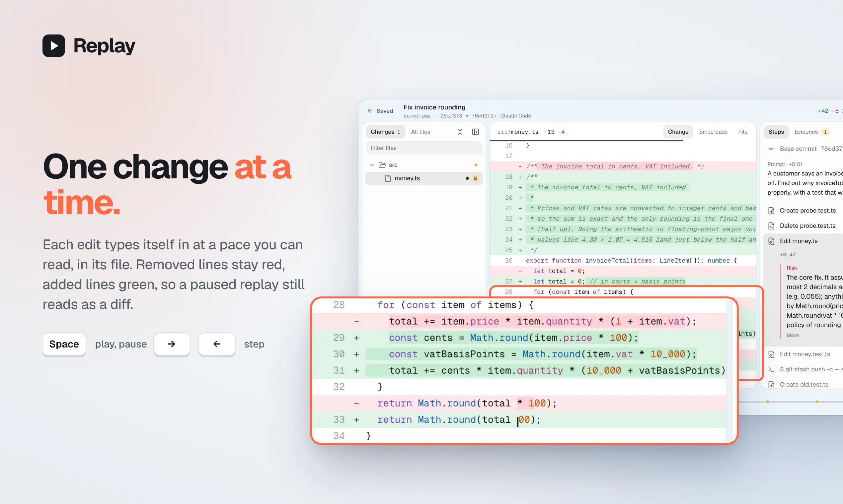Collapse all files icon in Changes panel
This screenshot has height=504, width=843.
coord(460,132)
